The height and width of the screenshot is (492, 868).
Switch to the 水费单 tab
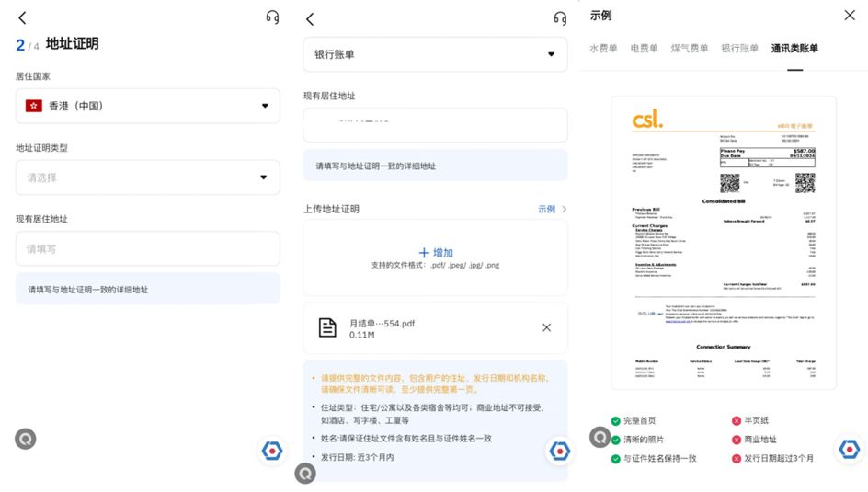[x=603, y=49]
